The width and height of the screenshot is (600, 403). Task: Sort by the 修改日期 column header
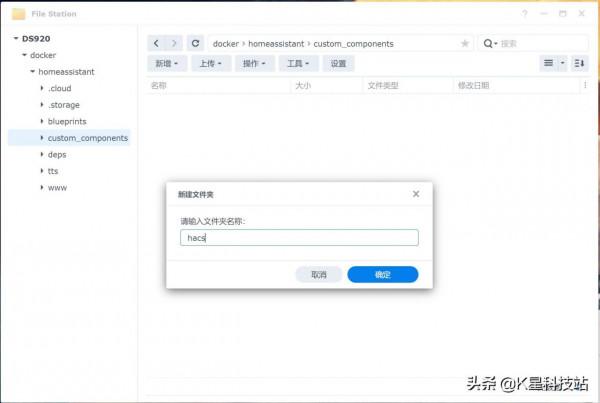coord(474,85)
